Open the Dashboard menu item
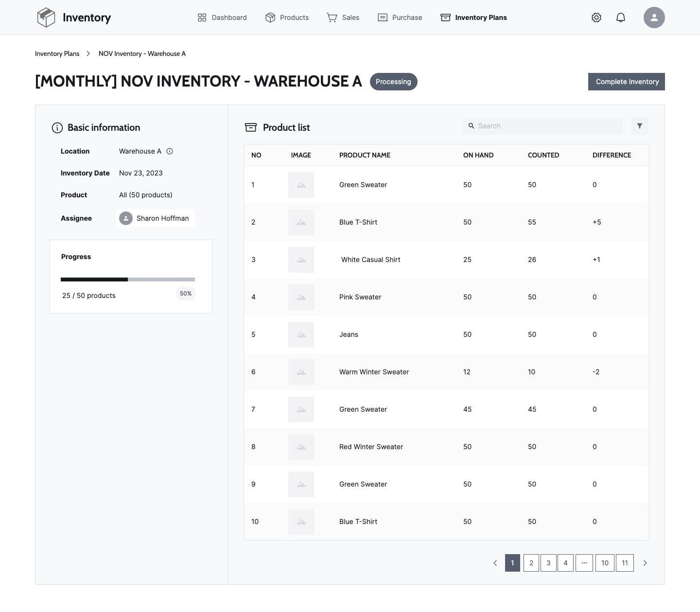The height and width of the screenshot is (612, 700). [x=222, y=17]
